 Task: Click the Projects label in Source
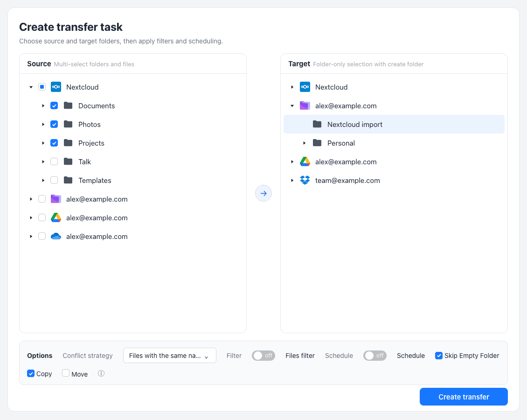pos(91,143)
